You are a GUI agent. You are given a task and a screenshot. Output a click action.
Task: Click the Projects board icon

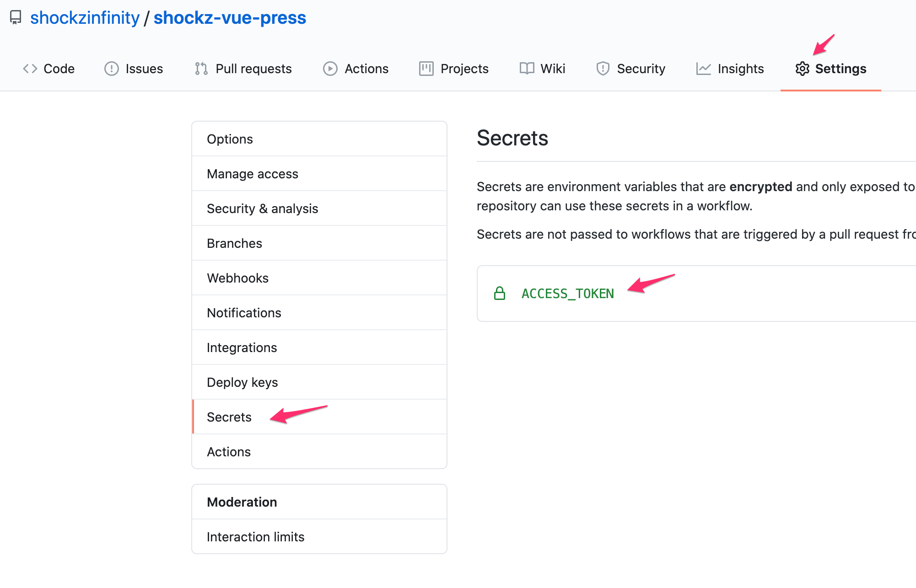coord(426,69)
